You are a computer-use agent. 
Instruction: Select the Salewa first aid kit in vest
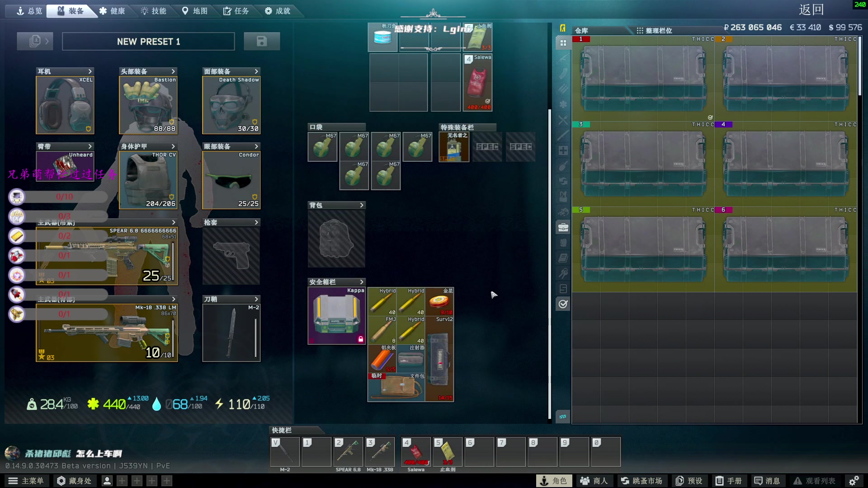477,82
